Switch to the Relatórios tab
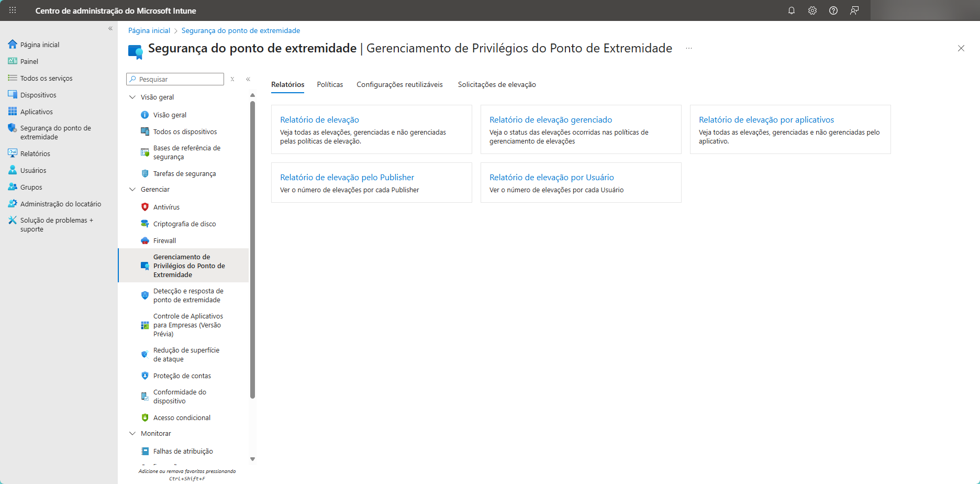 click(x=287, y=84)
